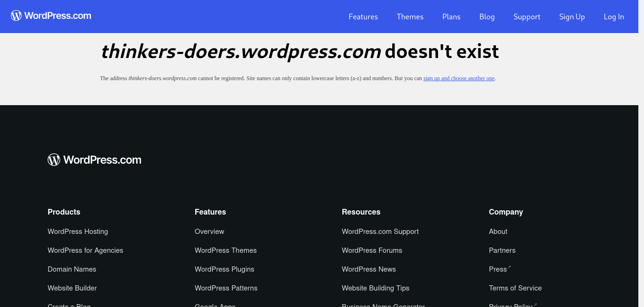Open the Press external link
Image resolution: width=644 pixels, height=307 pixels.
tap(500, 269)
